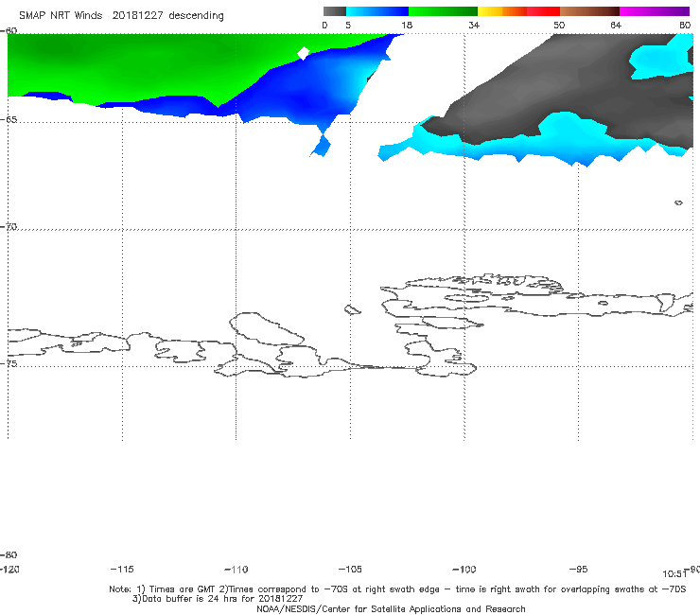Click the longitude label -110
The image size is (700, 615).
point(236,569)
